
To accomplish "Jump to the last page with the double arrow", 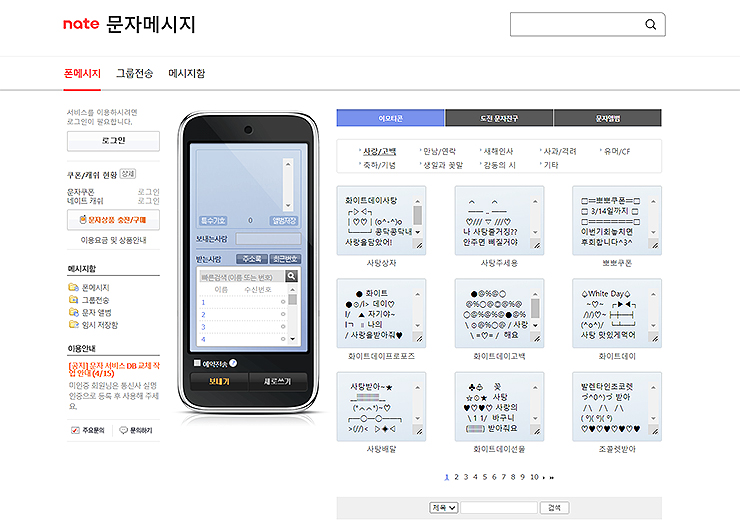I will pyautogui.click(x=551, y=477).
